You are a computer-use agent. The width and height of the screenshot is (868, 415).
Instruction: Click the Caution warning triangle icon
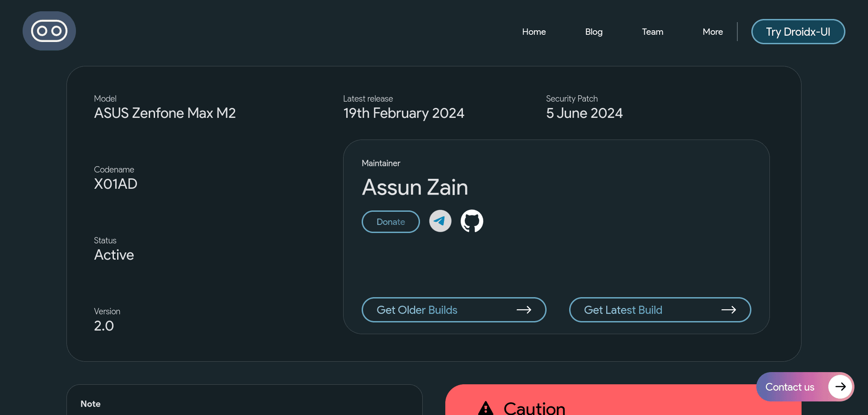[486, 408]
